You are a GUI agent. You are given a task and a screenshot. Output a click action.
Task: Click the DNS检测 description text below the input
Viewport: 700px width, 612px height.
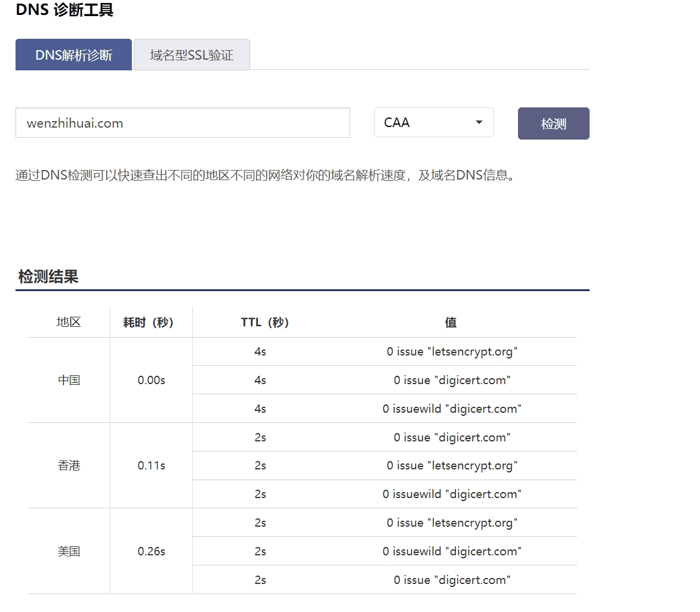[264, 176]
